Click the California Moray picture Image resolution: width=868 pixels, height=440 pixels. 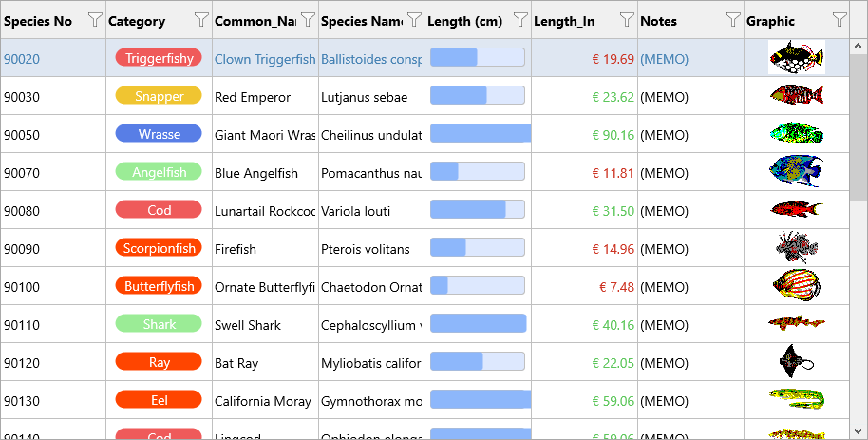797,399
